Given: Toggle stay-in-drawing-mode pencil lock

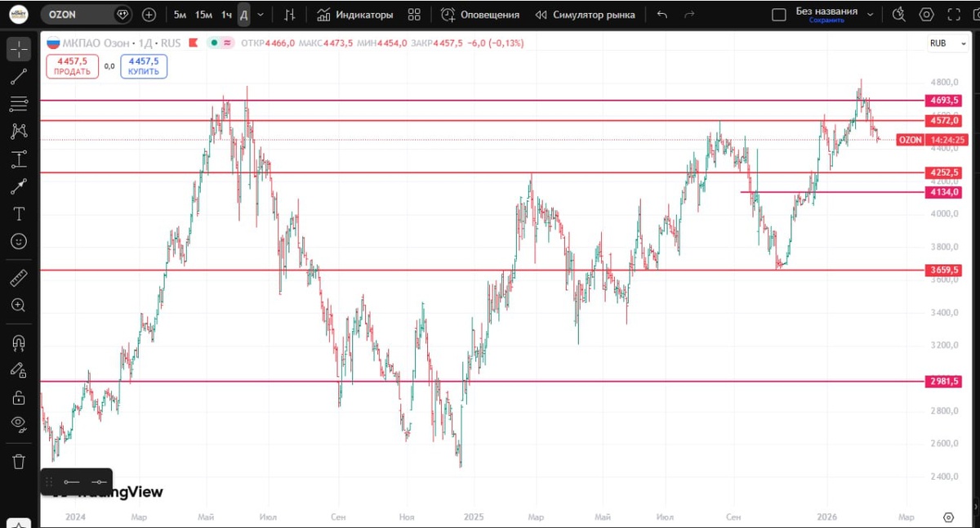Looking at the screenshot, I should tap(19, 369).
